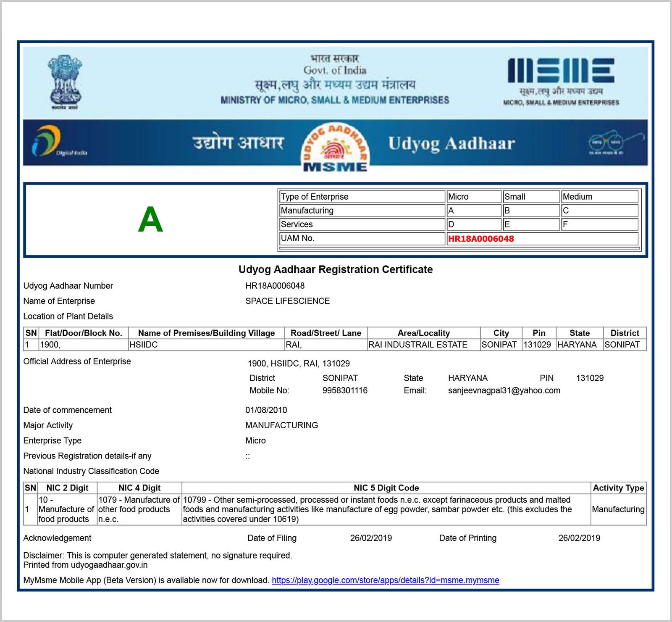672x622 pixels.
Task: Click category cell 'D' in the Services row
Action: click(474, 224)
